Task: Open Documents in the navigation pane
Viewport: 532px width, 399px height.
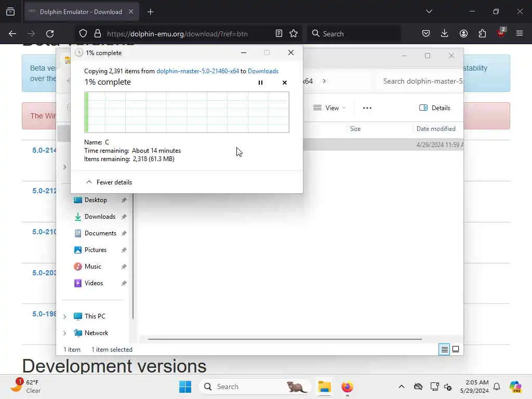Action: click(100, 233)
